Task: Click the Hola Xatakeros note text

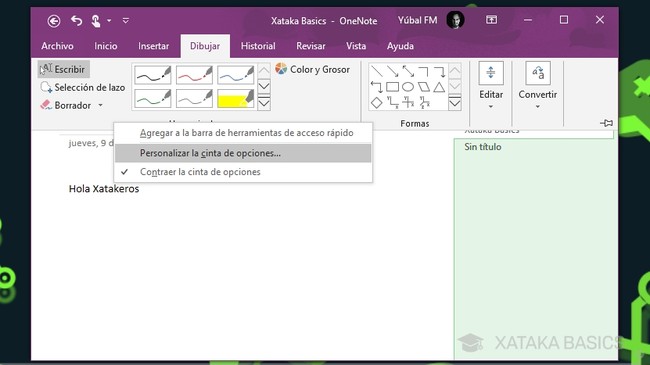Action: point(104,189)
